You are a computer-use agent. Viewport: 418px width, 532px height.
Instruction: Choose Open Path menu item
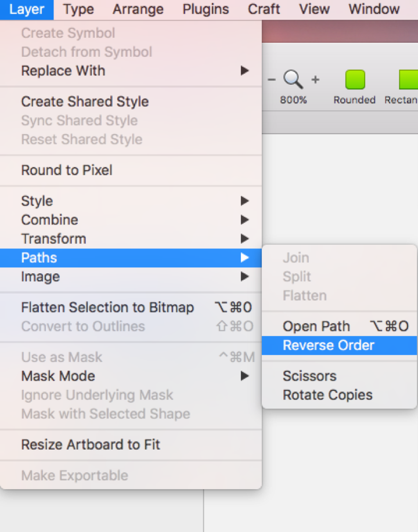pyautogui.click(x=316, y=327)
